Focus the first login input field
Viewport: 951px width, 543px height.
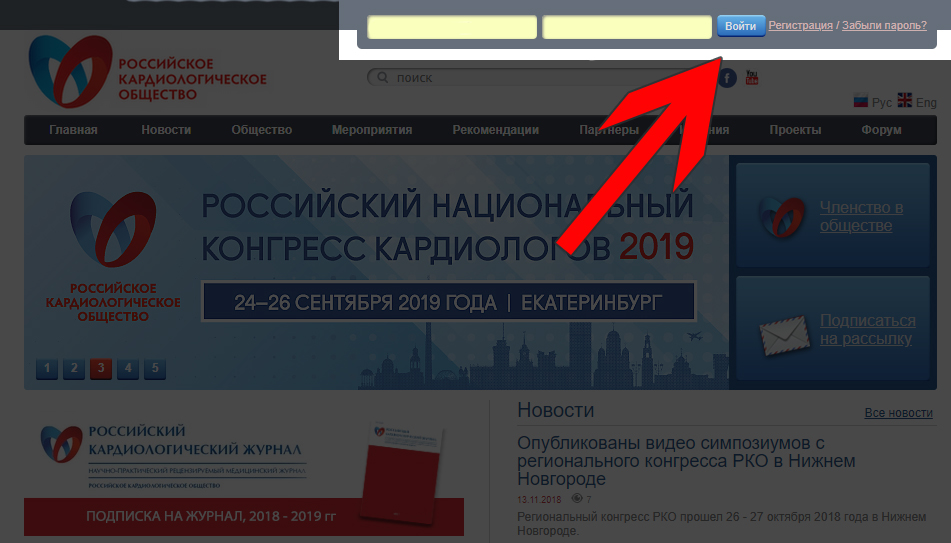(x=452, y=27)
